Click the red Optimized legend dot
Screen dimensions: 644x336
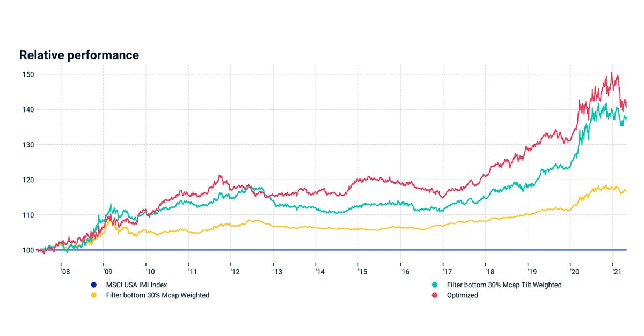tap(435, 295)
